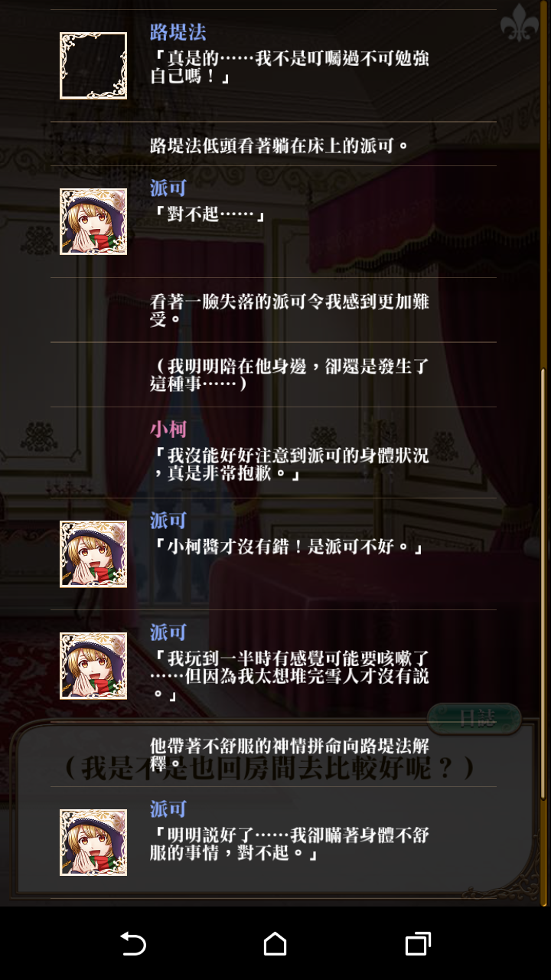Click the 路堤法 speaker name label
Screen dimensions: 551x980
point(178,32)
